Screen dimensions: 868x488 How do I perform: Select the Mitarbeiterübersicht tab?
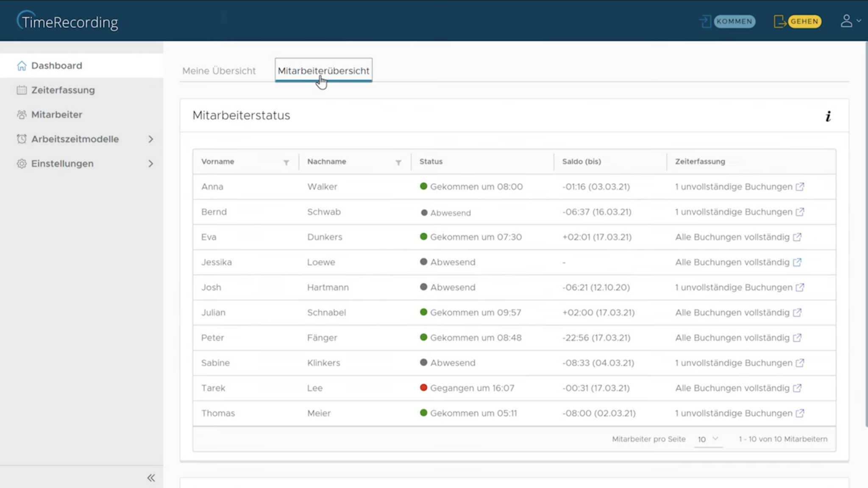[x=323, y=70]
